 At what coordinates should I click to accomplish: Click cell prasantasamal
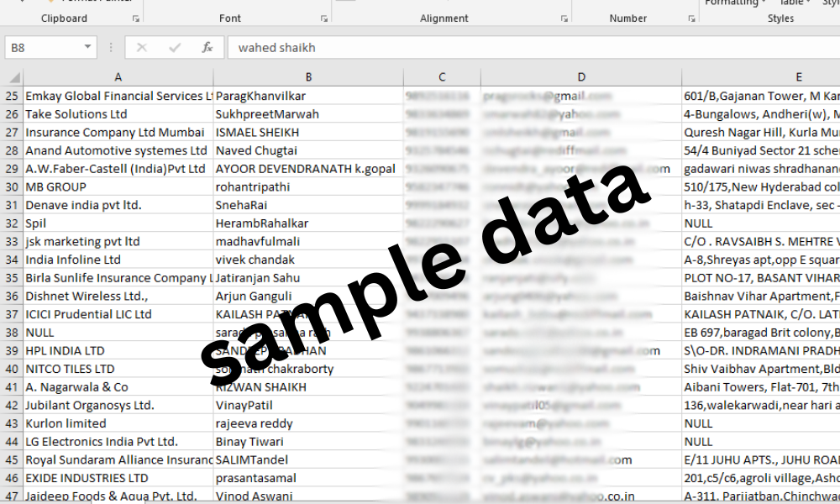308,478
